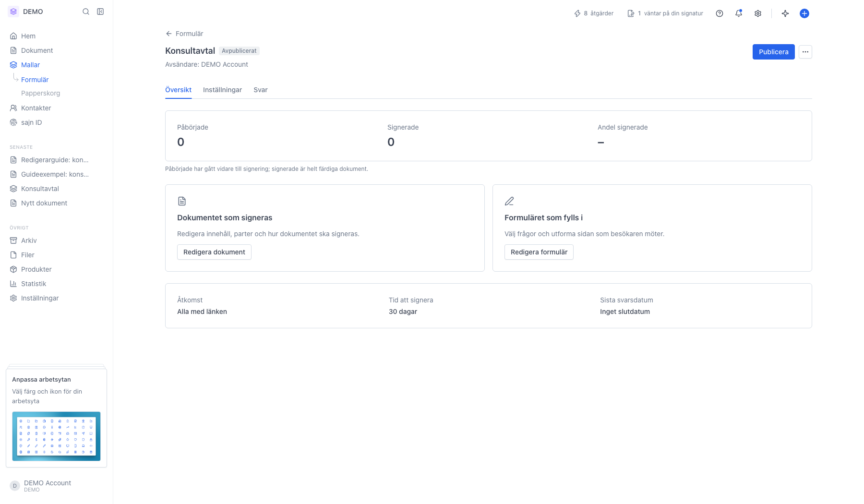864x504 pixels.
Task: Click 8 åtgärder in top bar
Action: (594, 13)
